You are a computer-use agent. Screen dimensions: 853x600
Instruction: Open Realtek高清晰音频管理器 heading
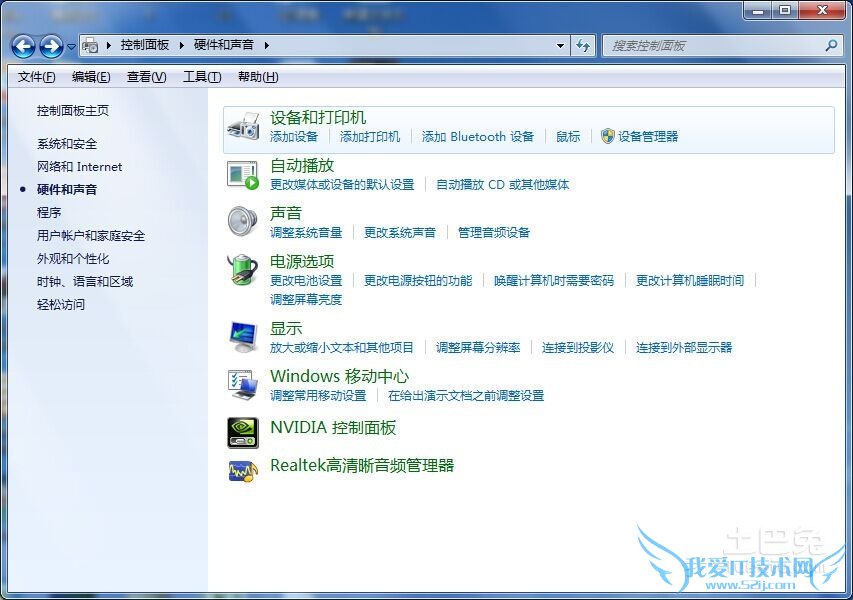[x=362, y=465]
